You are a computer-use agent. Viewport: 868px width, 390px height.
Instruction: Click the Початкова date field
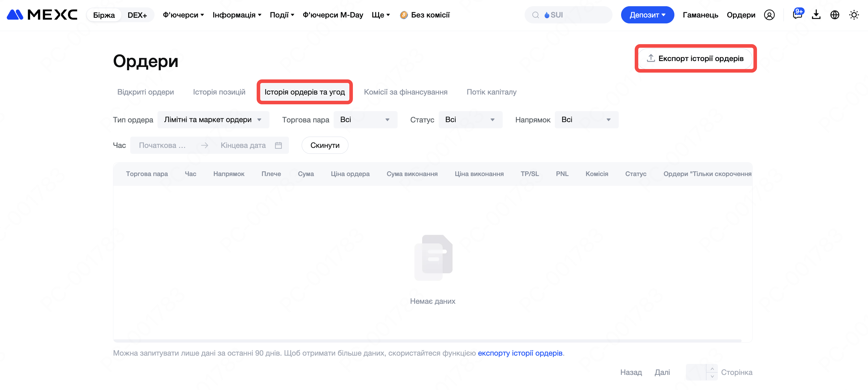coord(163,146)
